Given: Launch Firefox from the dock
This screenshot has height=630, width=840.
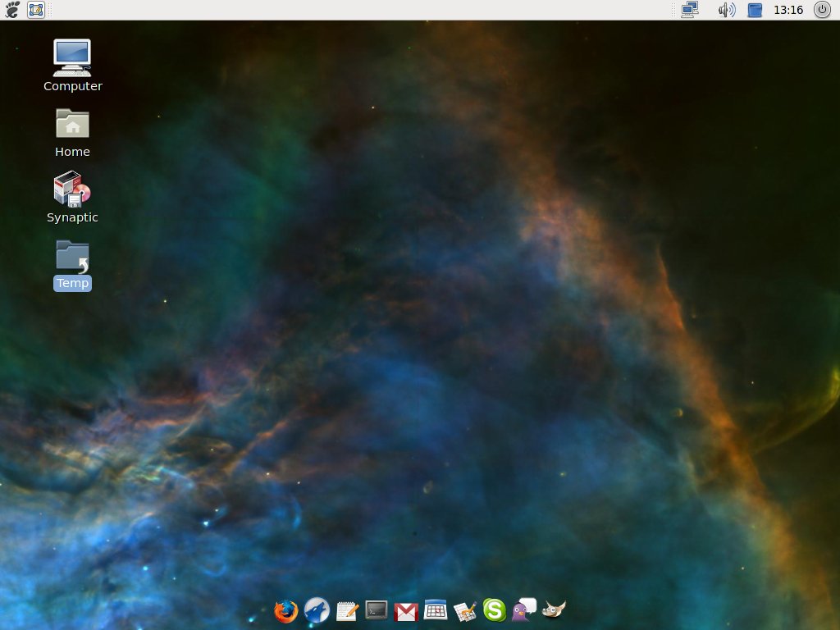Looking at the screenshot, I should pyautogui.click(x=286, y=610).
